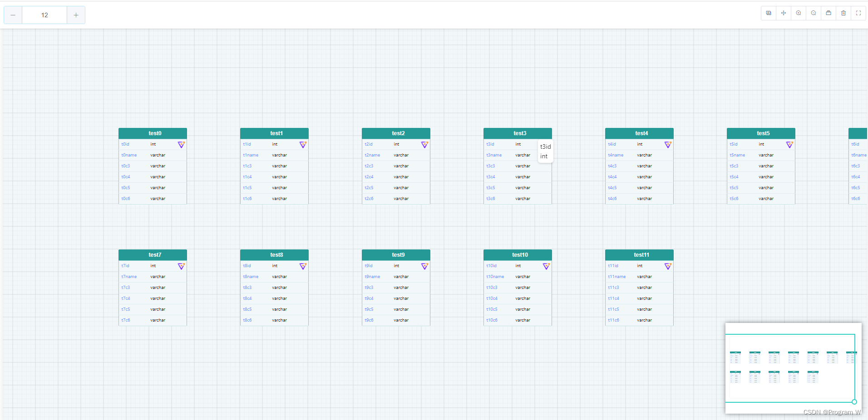Select the test10 table header

coord(518,255)
